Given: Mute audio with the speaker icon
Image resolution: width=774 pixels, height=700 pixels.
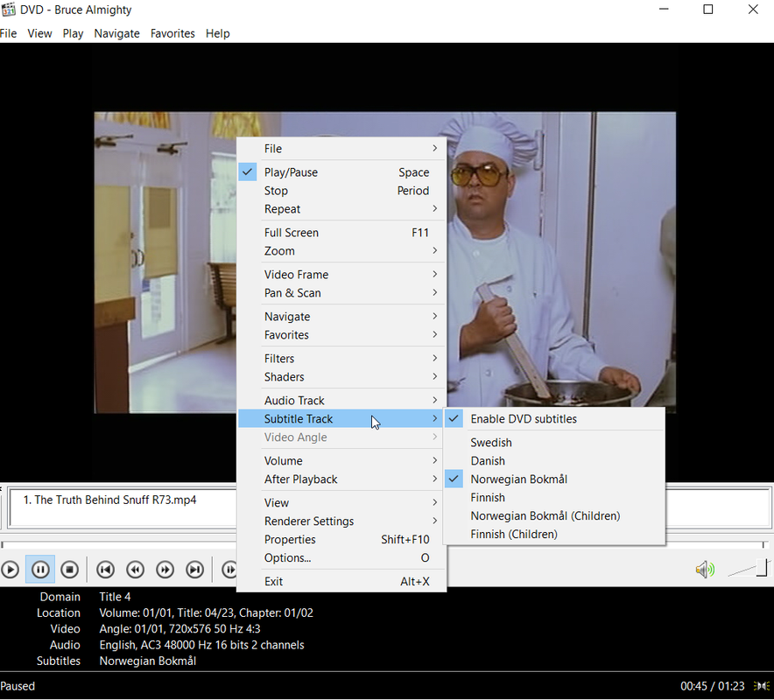Looking at the screenshot, I should coord(705,570).
